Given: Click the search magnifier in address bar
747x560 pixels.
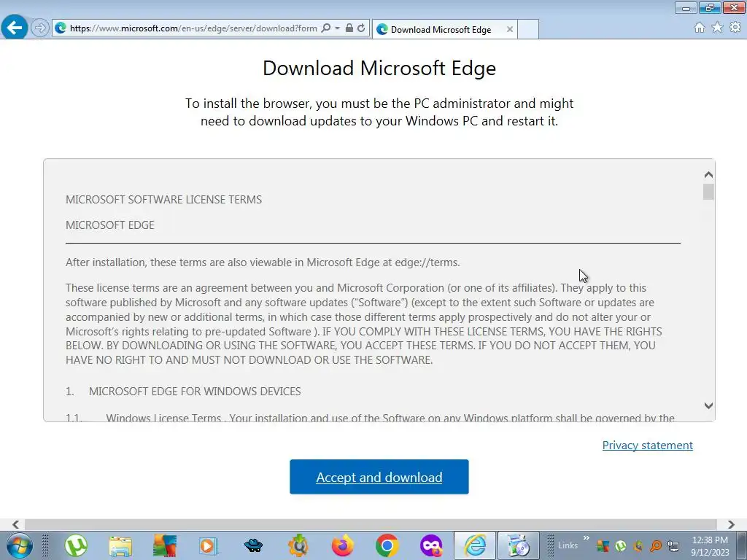Looking at the screenshot, I should pyautogui.click(x=326, y=28).
